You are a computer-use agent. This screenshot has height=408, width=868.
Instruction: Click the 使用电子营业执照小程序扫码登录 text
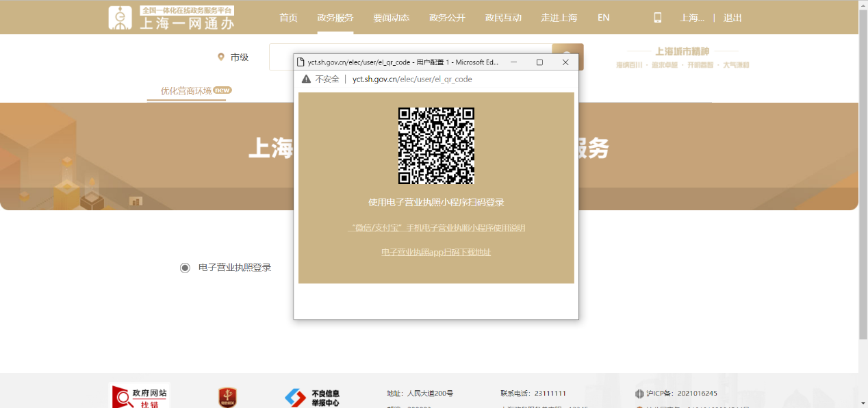coord(437,203)
